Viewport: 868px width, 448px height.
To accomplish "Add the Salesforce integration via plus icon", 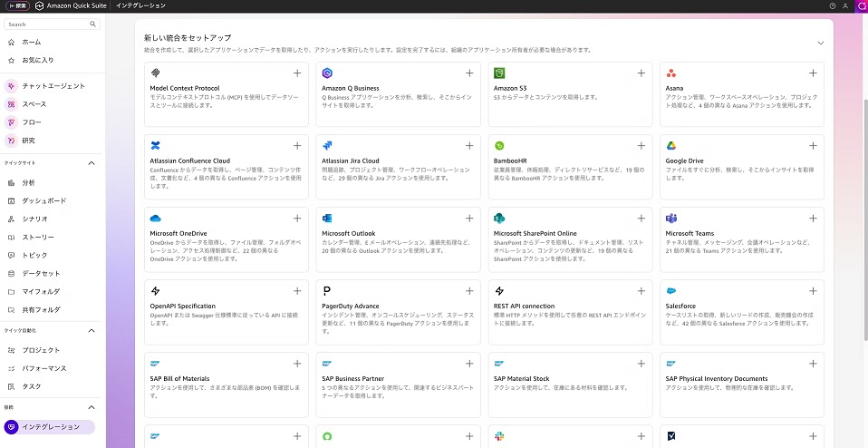I will tap(813, 290).
